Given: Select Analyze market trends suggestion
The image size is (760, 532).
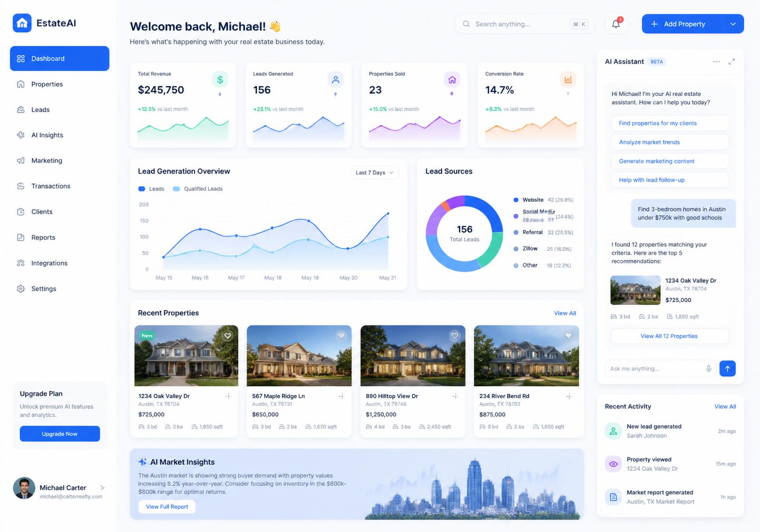Looking at the screenshot, I should coord(669,142).
